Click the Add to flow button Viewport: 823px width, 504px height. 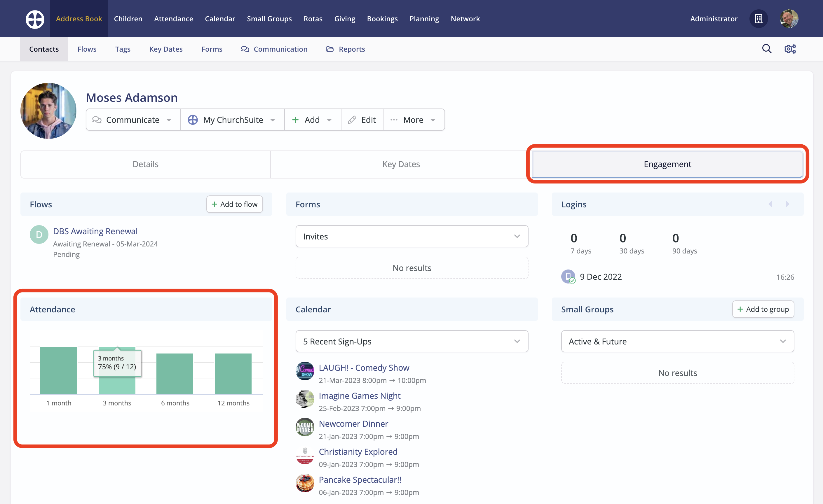pyautogui.click(x=234, y=204)
